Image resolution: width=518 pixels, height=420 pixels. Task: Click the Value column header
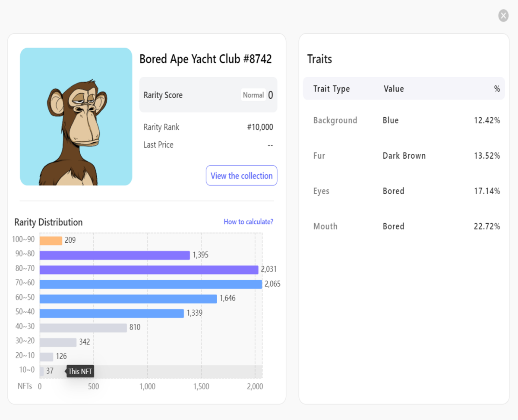(394, 89)
